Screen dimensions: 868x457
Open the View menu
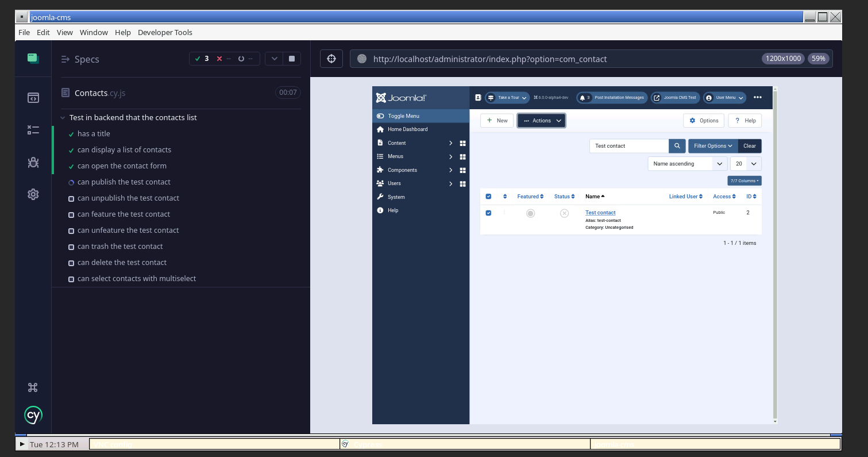65,32
